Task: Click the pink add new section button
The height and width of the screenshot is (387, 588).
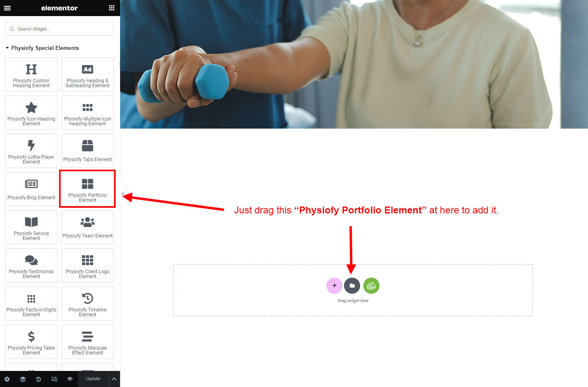Action: [334, 286]
